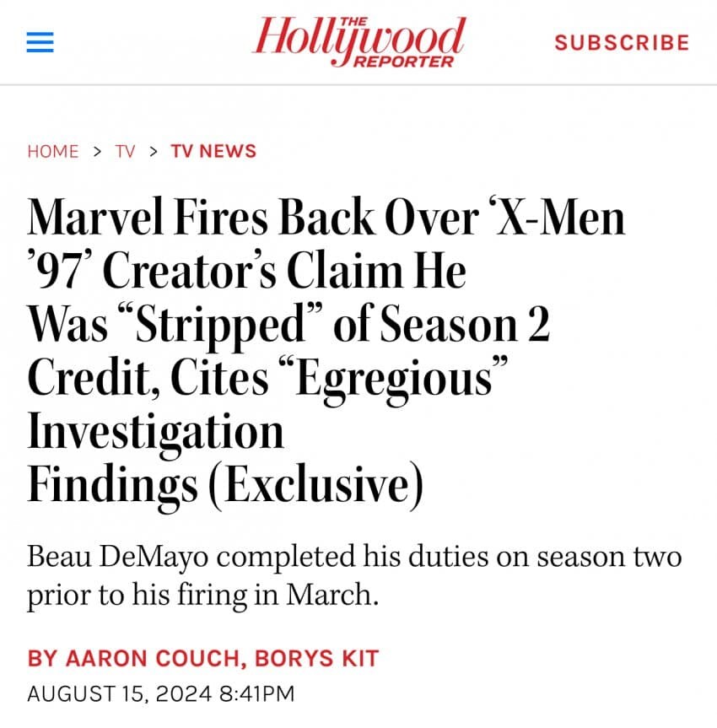Go to the HOME breadcrumb

point(53,152)
